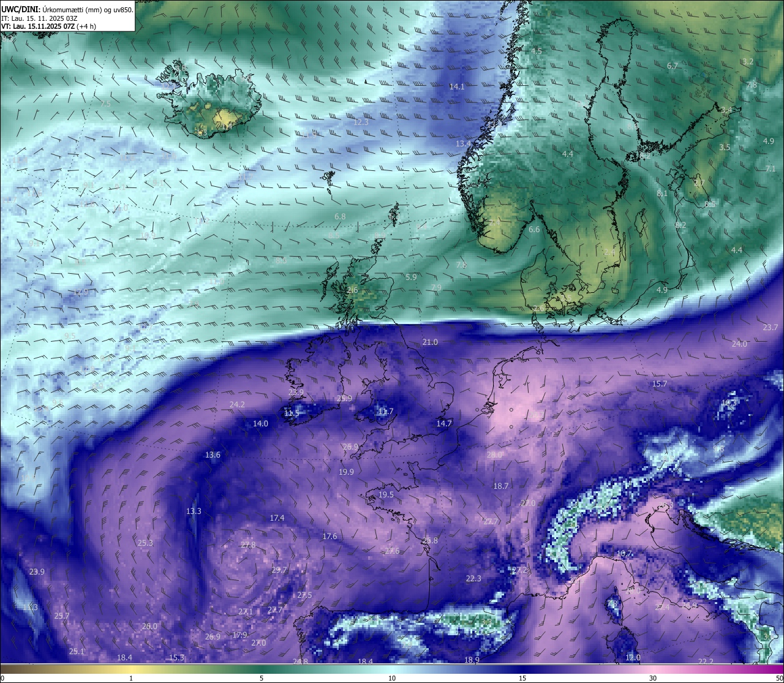The width and height of the screenshot is (784, 683).
Task: Click the 13.4 value off Norway's coast
Action: click(x=464, y=144)
